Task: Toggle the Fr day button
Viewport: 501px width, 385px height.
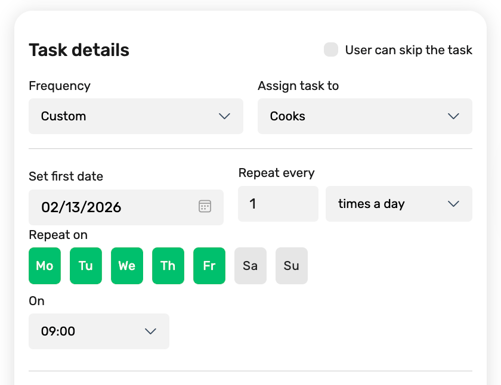Action: [x=209, y=266]
